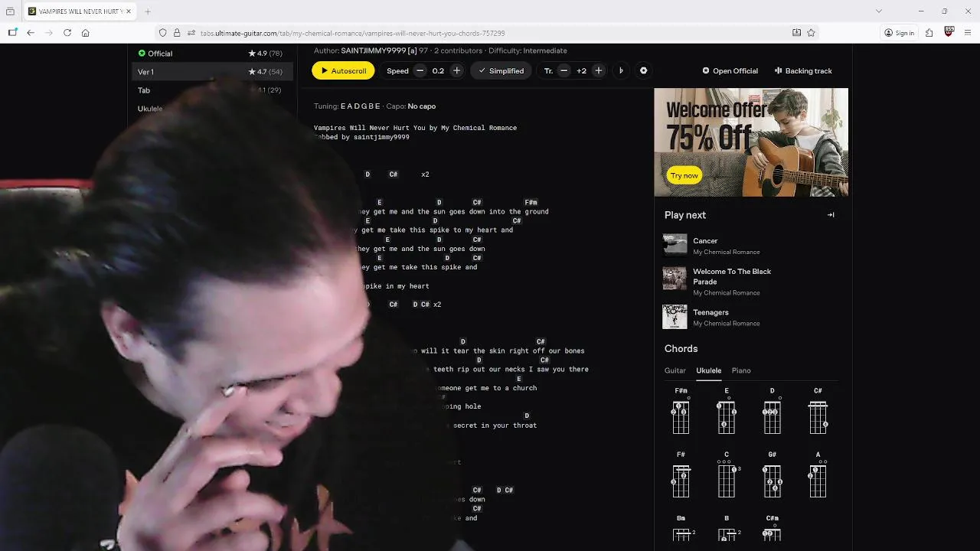Decrease autoscroll speed with minus
This screenshot has height=551, width=980.
[420, 70]
